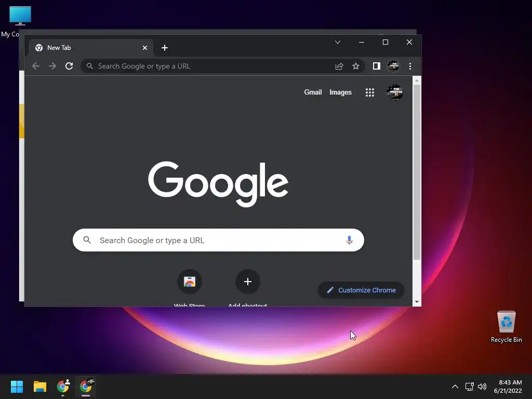Select the New Tab tab

pos(90,48)
